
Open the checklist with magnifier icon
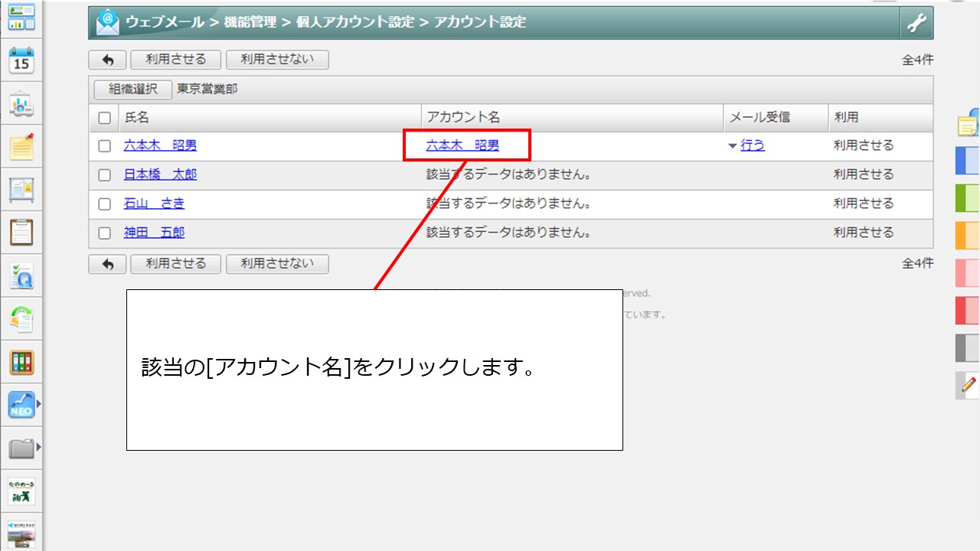21,275
